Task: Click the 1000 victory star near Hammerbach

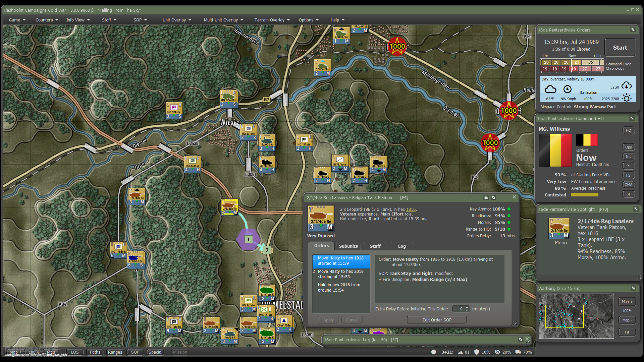Action: click(x=397, y=47)
